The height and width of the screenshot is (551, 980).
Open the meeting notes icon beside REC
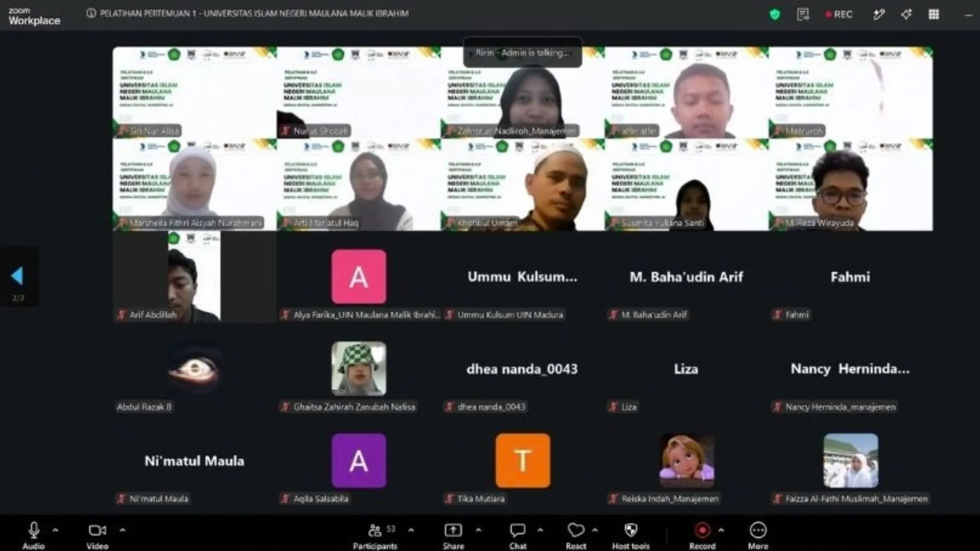tap(803, 14)
